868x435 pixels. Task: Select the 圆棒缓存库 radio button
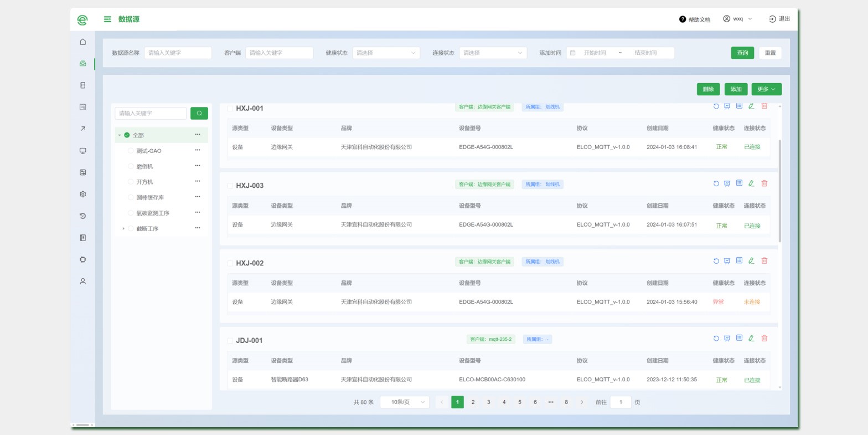click(131, 197)
